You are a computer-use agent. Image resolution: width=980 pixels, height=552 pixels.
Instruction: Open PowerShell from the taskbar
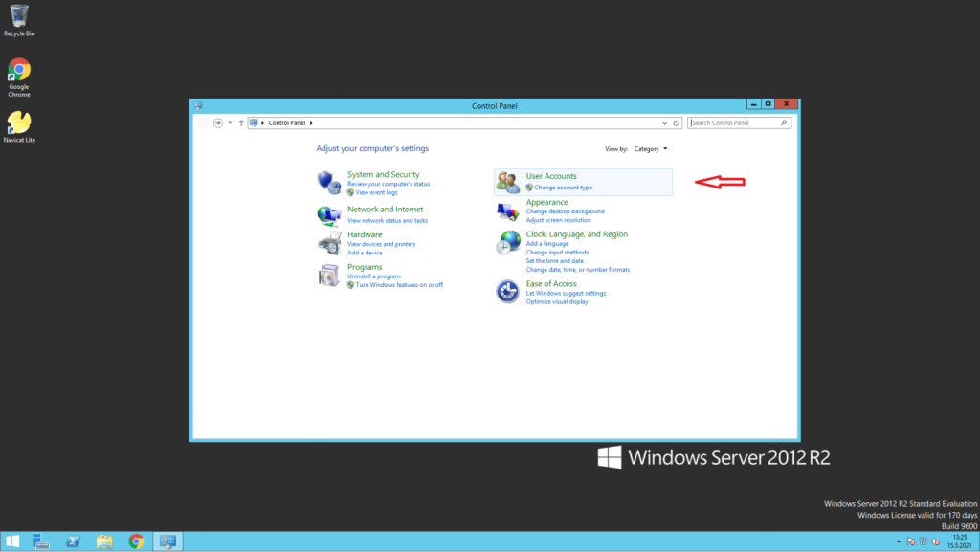click(73, 541)
